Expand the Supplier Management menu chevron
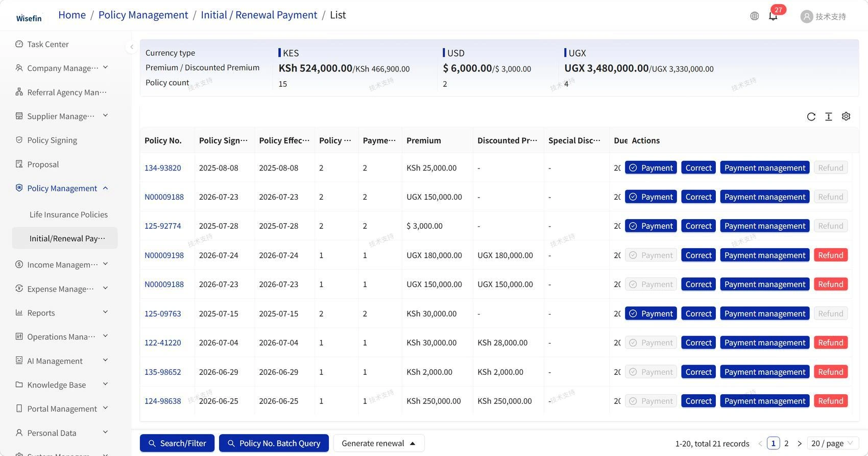This screenshot has width=868, height=456. [x=105, y=115]
